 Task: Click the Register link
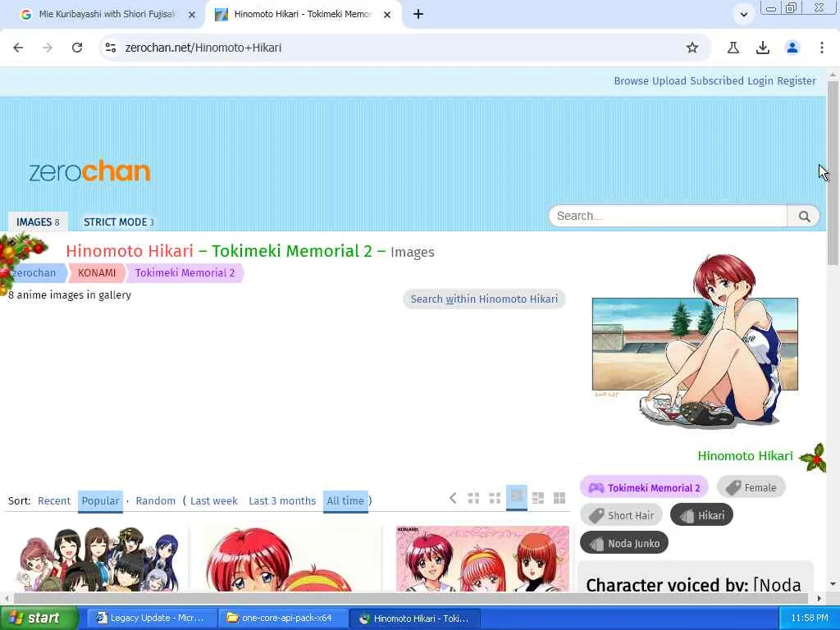tap(797, 81)
